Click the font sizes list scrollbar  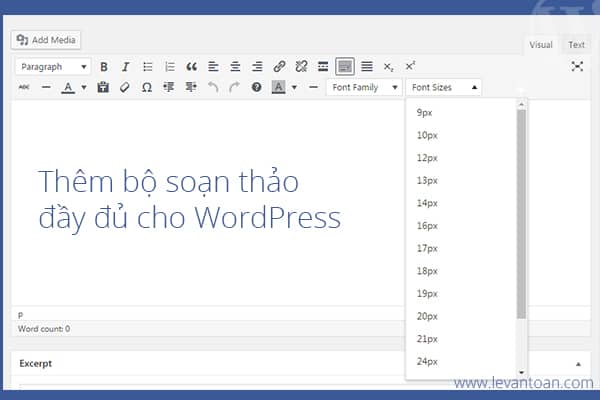[521, 214]
